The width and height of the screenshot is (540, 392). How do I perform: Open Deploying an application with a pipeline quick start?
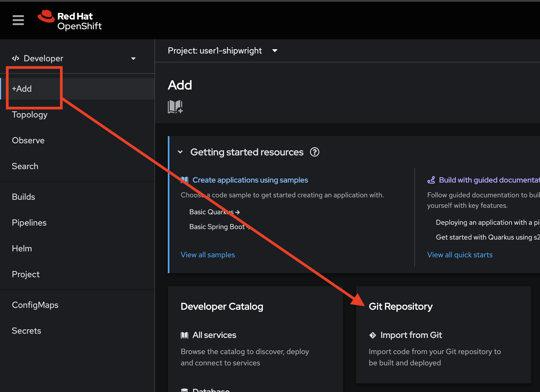pyautogui.click(x=488, y=222)
